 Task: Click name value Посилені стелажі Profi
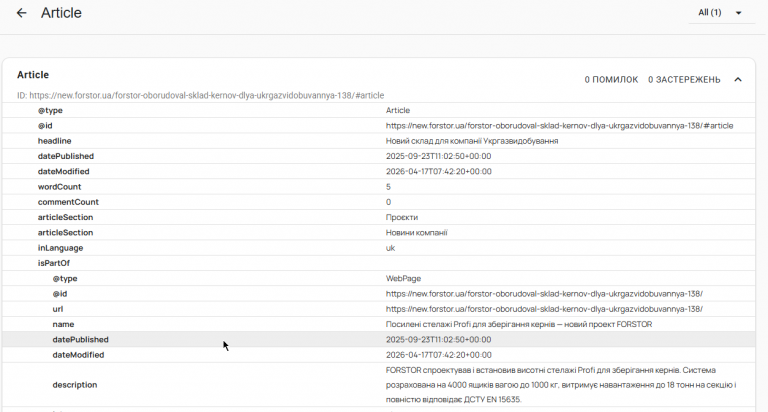point(519,324)
